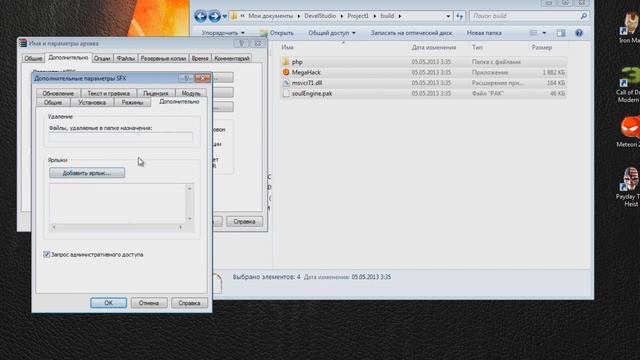640x360 pixels.
Task: Click the 'Папка с файлами' type cell
Action: pos(496,62)
